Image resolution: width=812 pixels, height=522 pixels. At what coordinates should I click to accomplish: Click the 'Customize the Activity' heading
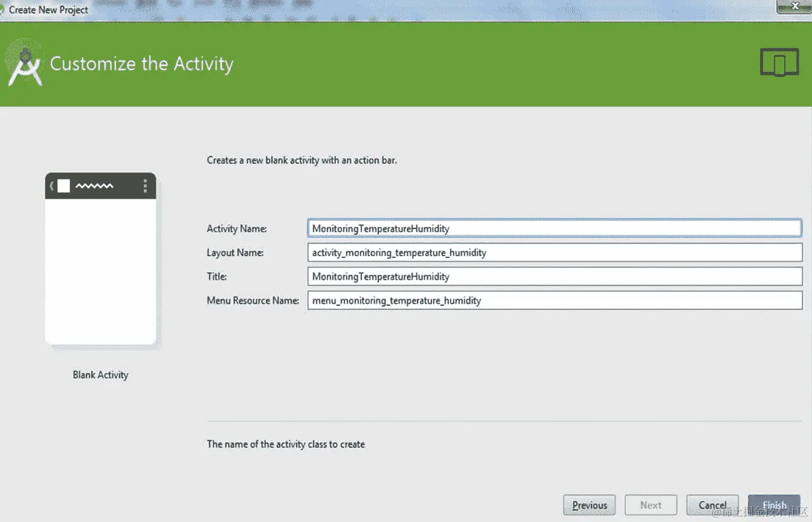141,64
